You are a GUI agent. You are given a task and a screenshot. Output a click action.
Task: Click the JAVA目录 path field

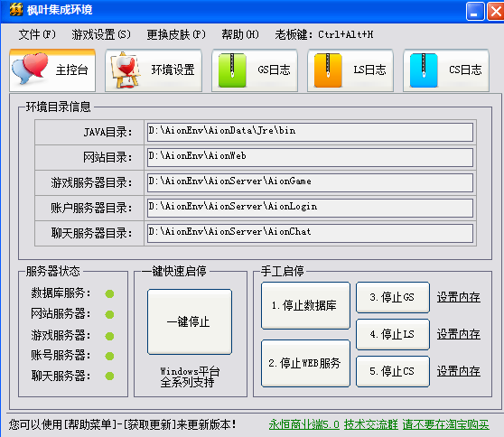310,132
